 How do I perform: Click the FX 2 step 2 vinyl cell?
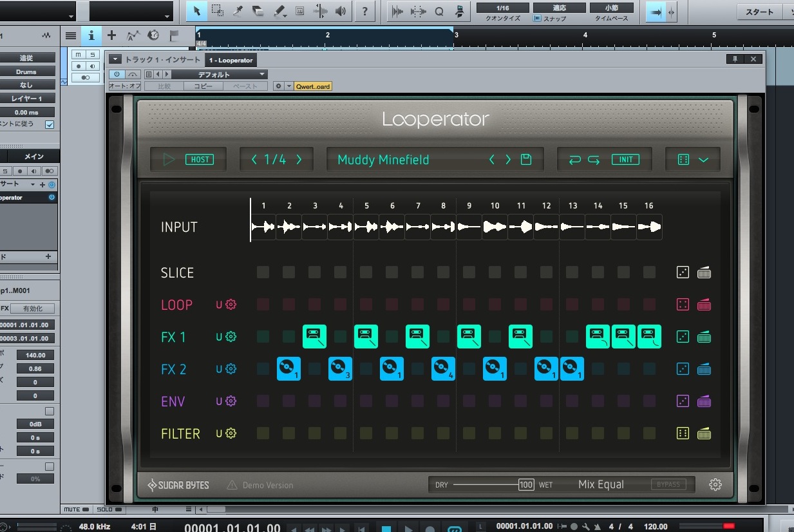point(288,368)
